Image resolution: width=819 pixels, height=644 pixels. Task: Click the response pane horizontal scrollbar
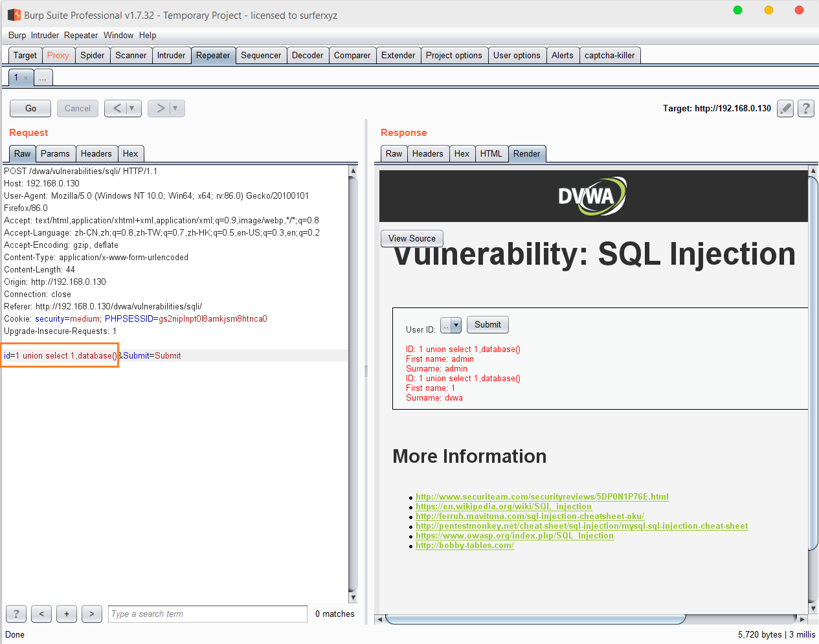pos(535,619)
